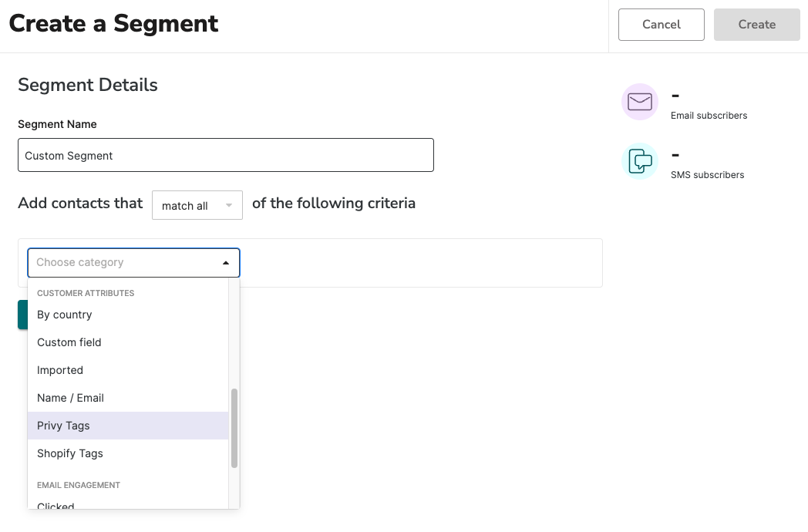Collapse the Choose category dropdown arrow
The width and height of the screenshot is (808, 532).
tap(226, 263)
